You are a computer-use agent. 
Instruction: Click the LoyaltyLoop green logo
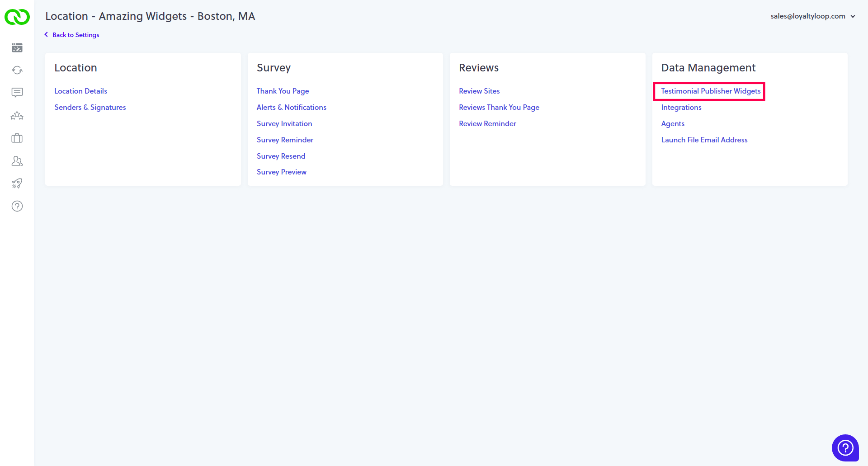(x=17, y=17)
